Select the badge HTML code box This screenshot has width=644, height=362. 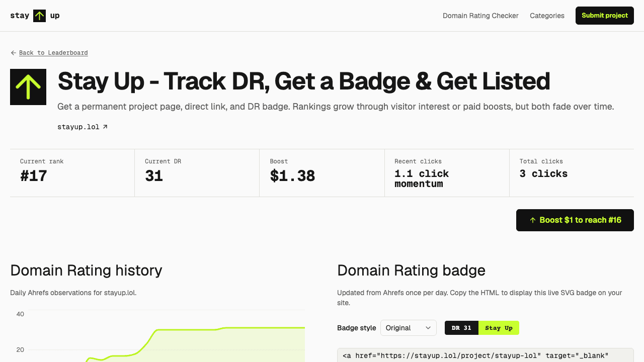point(486,355)
